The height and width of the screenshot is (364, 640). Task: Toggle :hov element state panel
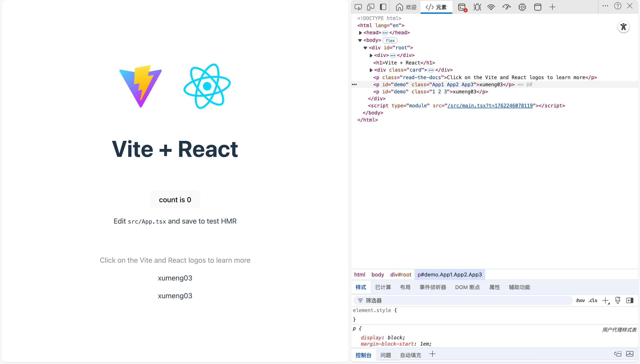pos(580,300)
